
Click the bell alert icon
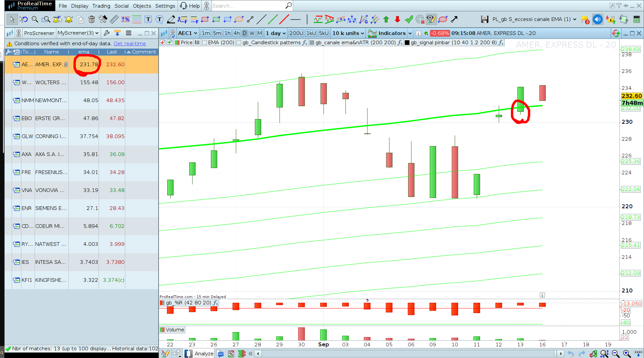(x=69, y=19)
